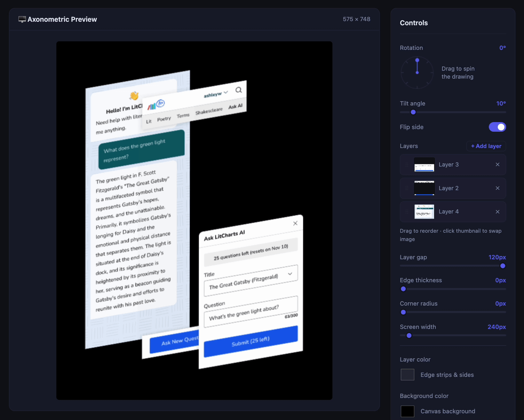Toggle the Flip side switch off
The image size is (524, 420).
pos(497,127)
